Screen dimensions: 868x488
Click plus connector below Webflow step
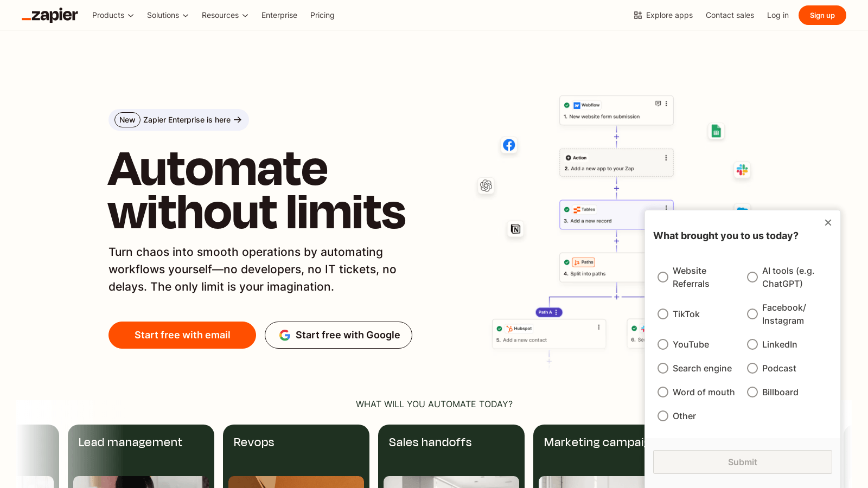point(616,137)
